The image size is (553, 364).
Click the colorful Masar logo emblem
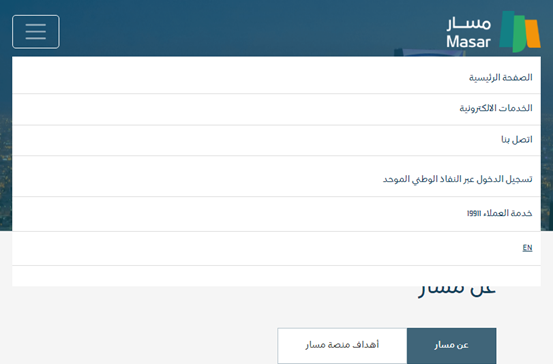click(520, 32)
